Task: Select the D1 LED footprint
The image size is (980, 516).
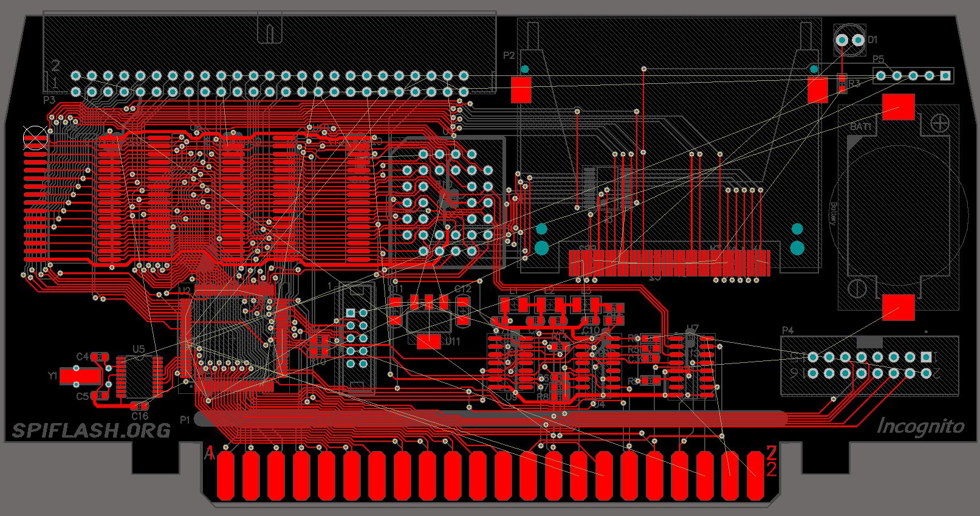Action: pos(849,41)
